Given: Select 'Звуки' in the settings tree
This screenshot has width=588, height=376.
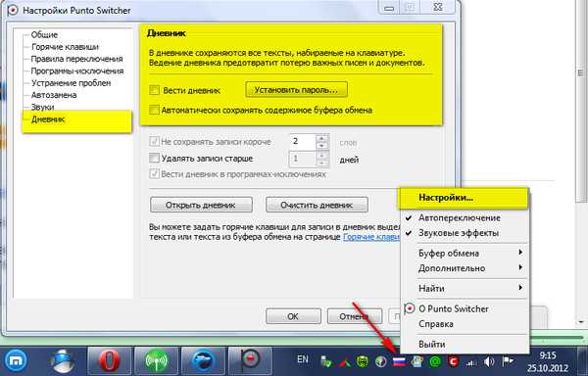Looking at the screenshot, I should 42,107.
